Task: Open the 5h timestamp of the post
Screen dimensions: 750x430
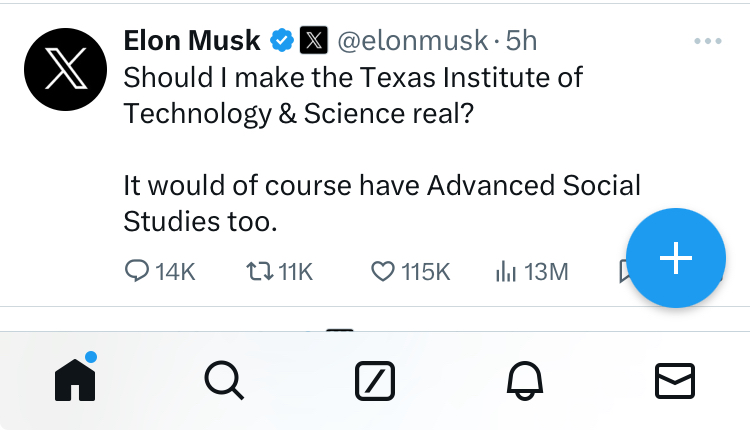Action: (521, 41)
